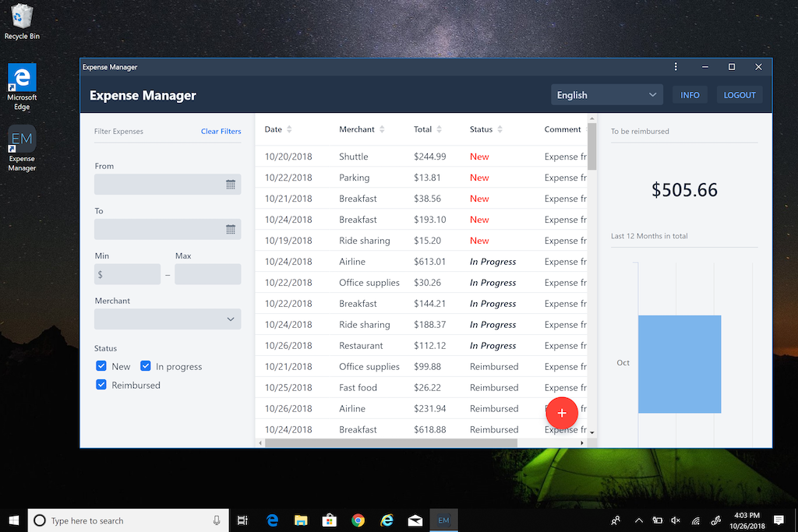Open the From date calendar picker

coord(231,185)
